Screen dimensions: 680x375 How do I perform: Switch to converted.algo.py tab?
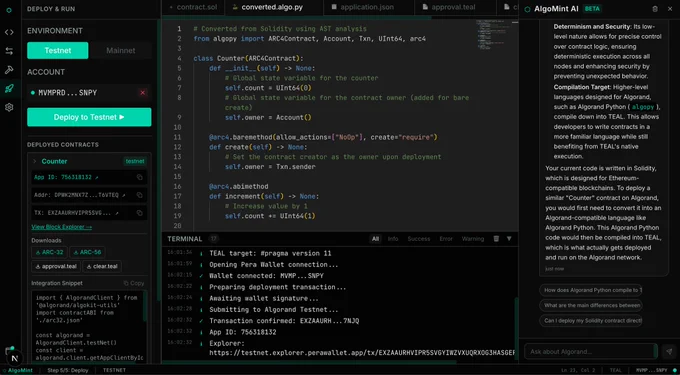pos(275,7)
